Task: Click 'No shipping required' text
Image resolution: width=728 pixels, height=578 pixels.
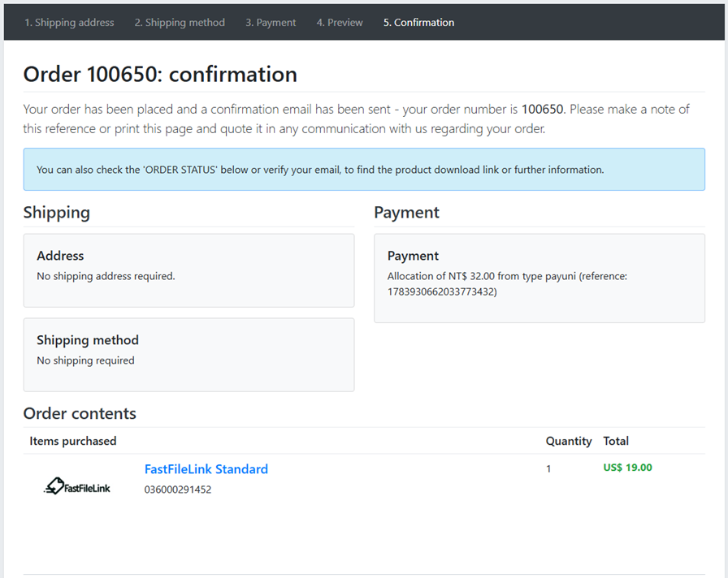Action: [x=85, y=360]
